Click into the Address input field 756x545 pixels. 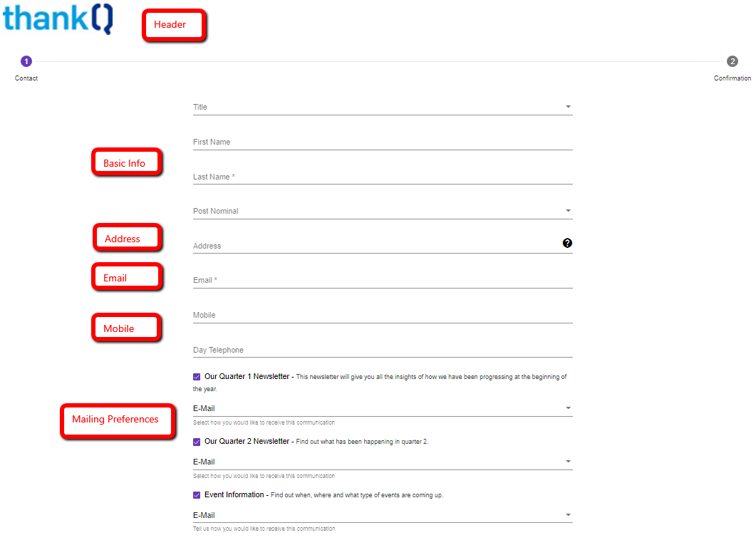point(374,246)
